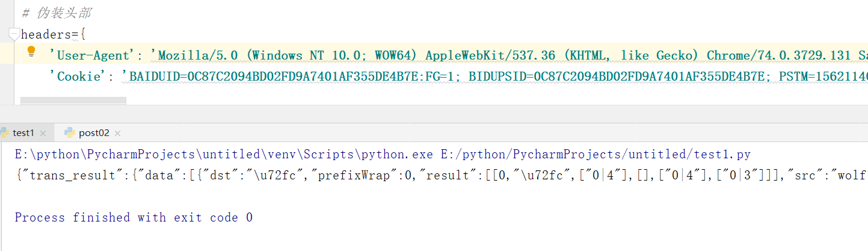Image resolution: width=868 pixels, height=251 pixels.
Task: Click the Python icon on post02 tab
Action: (x=69, y=133)
